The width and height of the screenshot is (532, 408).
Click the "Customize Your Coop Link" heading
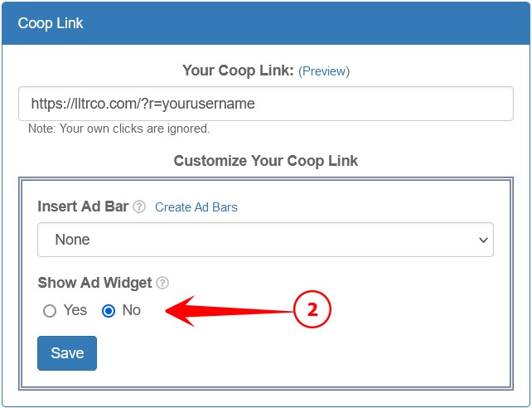tap(266, 160)
